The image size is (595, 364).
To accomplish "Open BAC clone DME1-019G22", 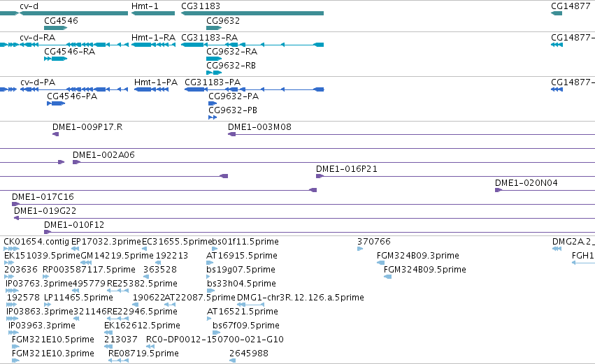I will tap(304, 219).
